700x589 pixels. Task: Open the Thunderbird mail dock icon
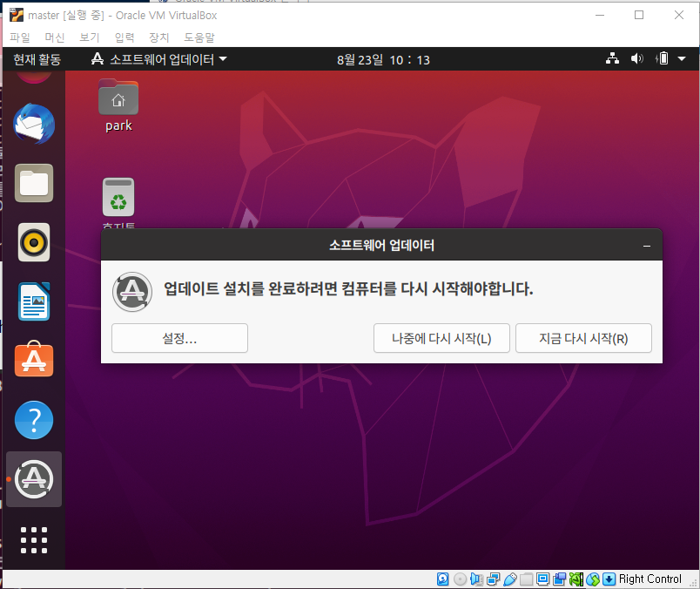coord(34,125)
